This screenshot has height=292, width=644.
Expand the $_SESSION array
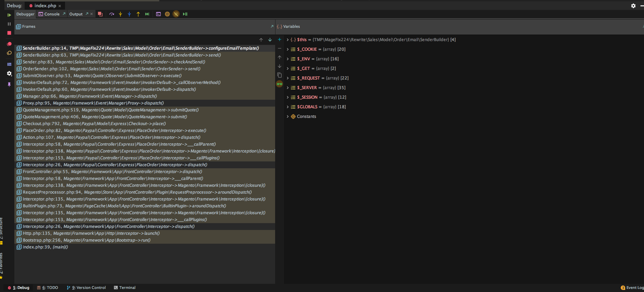click(287, 97)
